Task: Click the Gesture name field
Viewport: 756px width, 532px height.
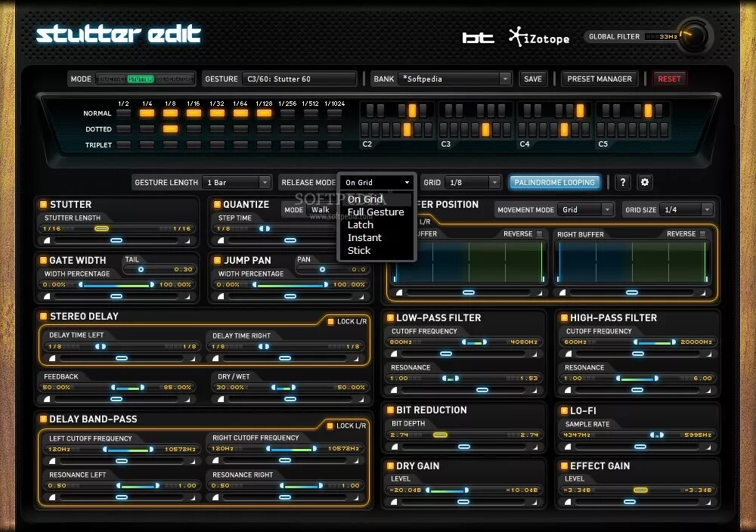Action: pyautogui.click(x=299, y=79)
